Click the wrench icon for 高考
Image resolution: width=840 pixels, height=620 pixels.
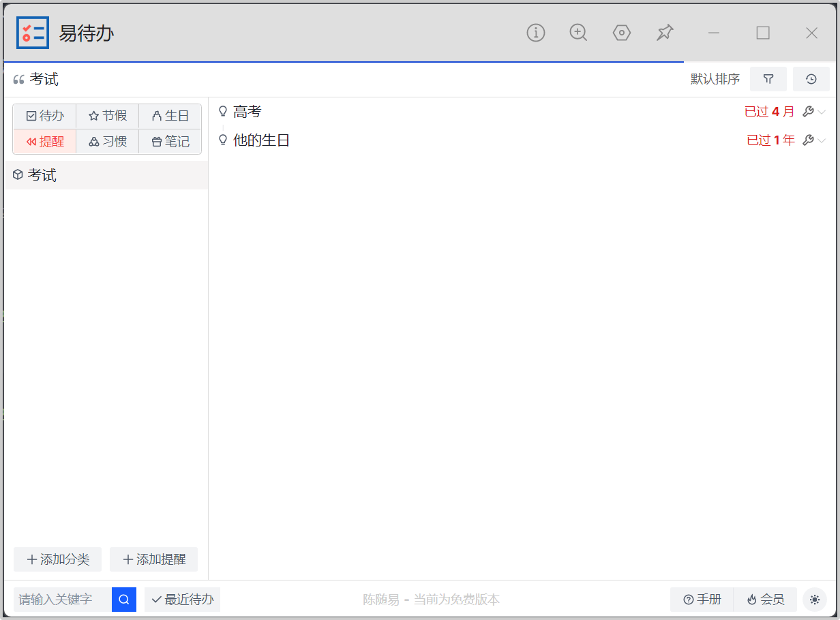click(x=809, y=112)
